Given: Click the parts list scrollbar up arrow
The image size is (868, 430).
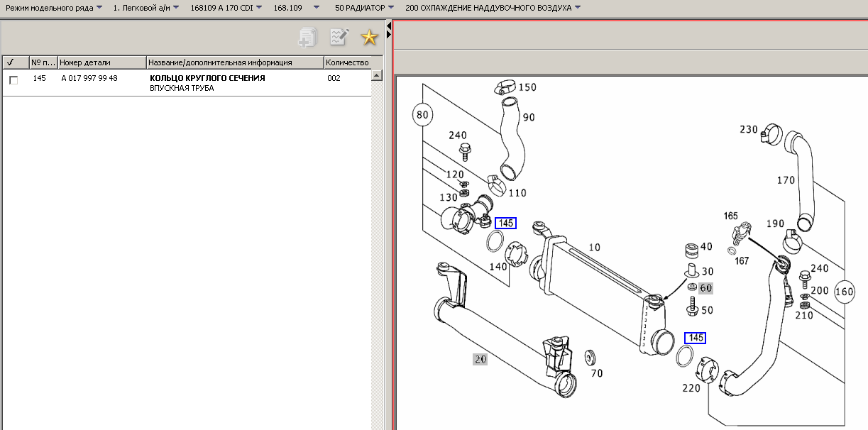Looking at the screenshot, I should click(x=378, y=75).
